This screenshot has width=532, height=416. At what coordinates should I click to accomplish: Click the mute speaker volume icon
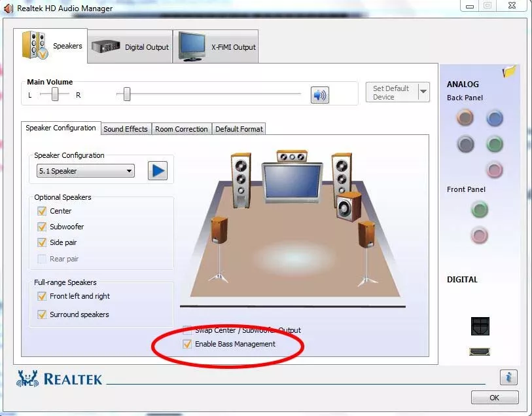[x=319, y=95]
